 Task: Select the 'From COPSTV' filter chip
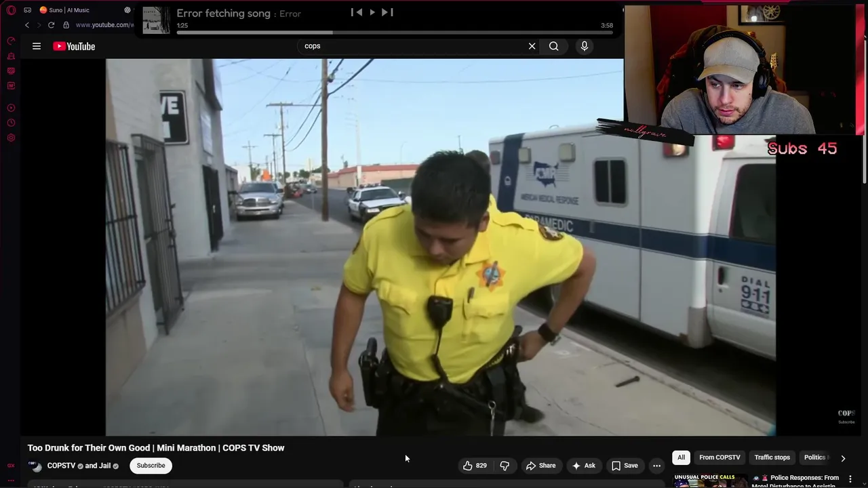click(719, 457)
